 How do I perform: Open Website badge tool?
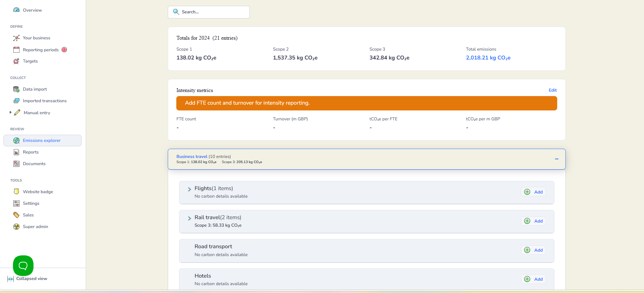click(38, 192)
